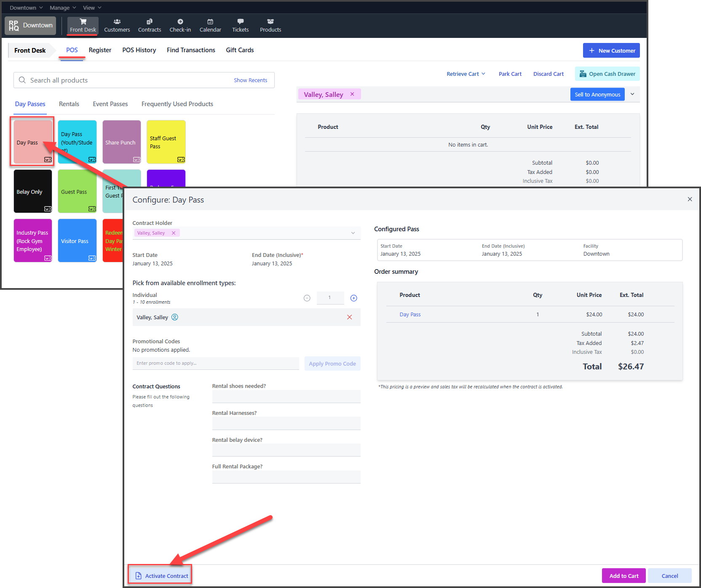701x588 pixels.
Task: Remove Valley, Salley tag from cart customer
Action: coord(352,94)
